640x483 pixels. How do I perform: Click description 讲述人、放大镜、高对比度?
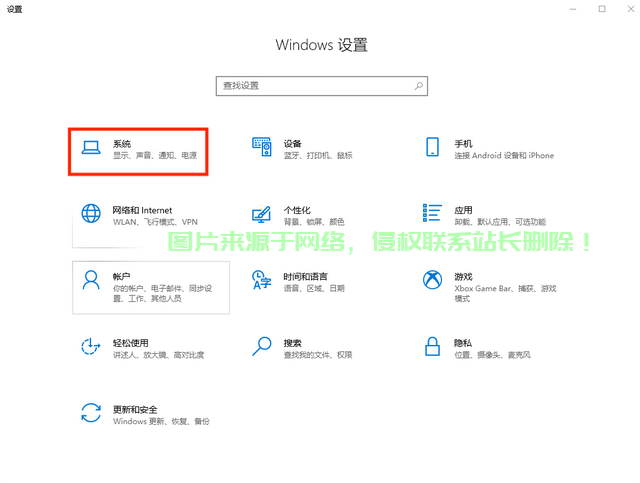coord(158,355)
